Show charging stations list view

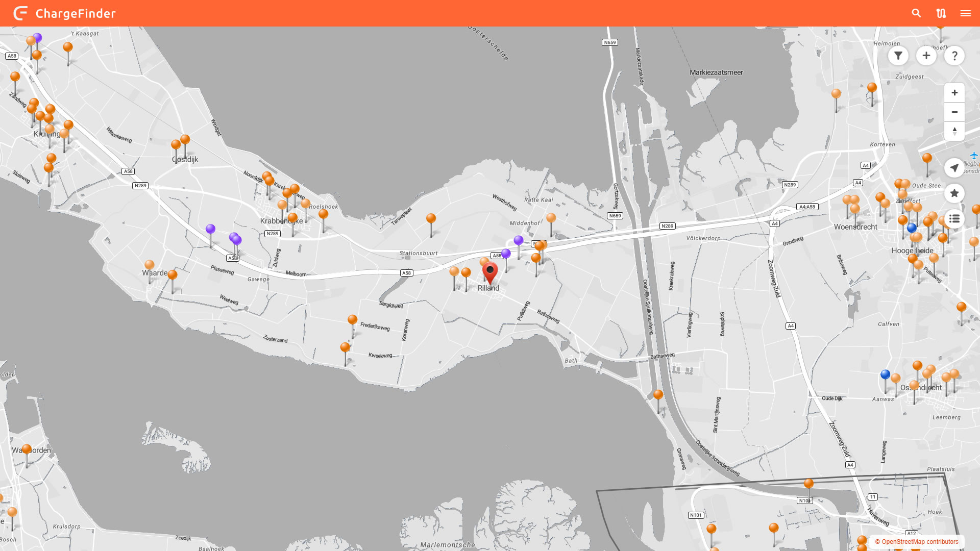(954, 219)
